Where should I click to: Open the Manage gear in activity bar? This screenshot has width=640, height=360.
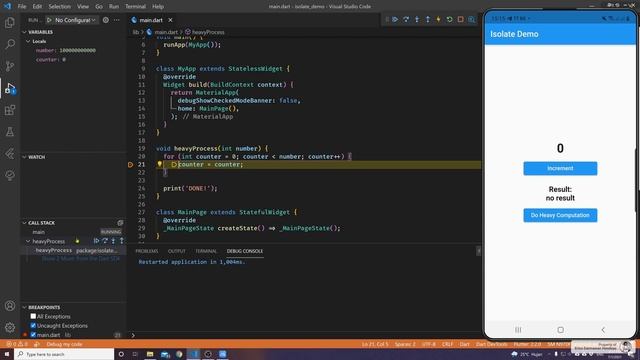[10, 327]
